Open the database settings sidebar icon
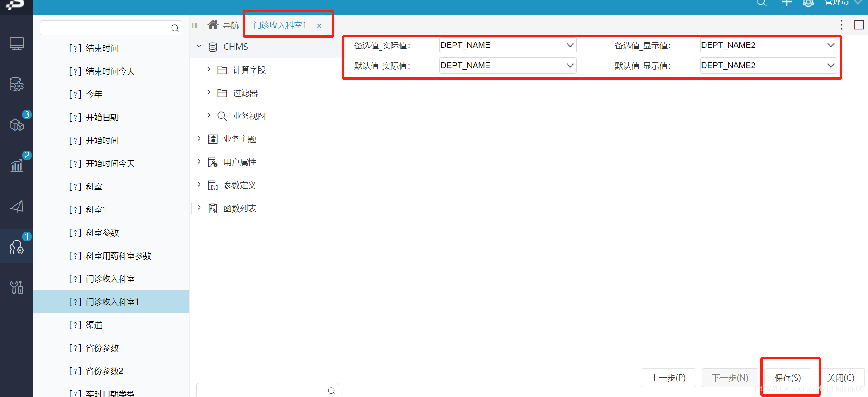This screenshot has width=868, height=397. point(17,84)
